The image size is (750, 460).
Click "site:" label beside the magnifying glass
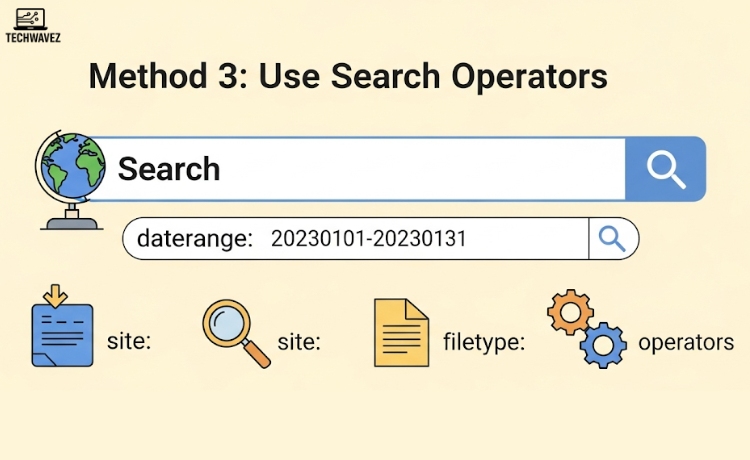[x=299, y=342]
